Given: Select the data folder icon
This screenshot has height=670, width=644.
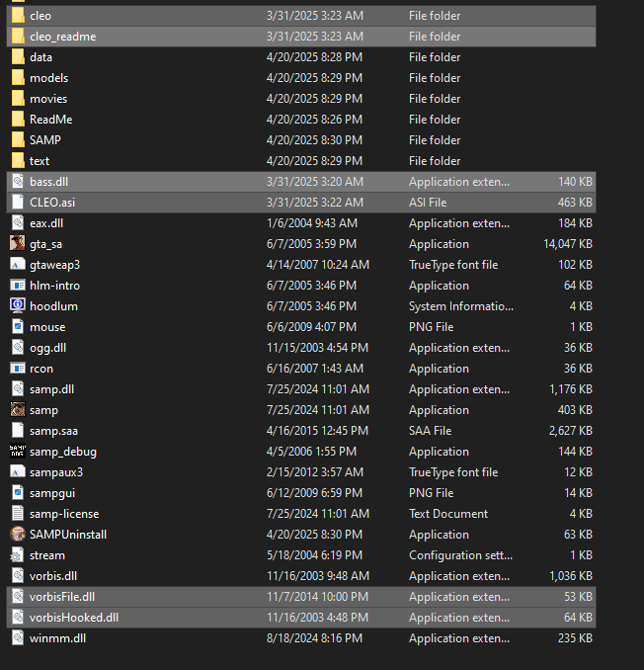Looking at the screenshot, I should point(18,57).
